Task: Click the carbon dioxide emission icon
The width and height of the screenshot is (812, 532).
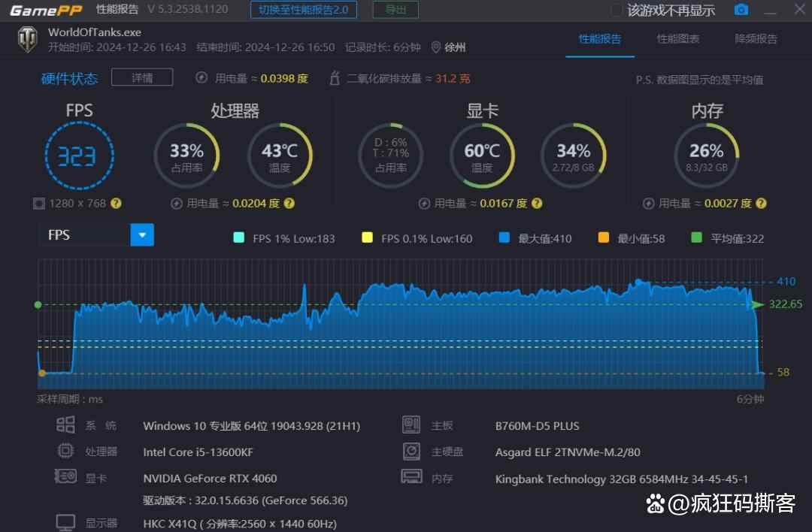Action: coord(335,78)
